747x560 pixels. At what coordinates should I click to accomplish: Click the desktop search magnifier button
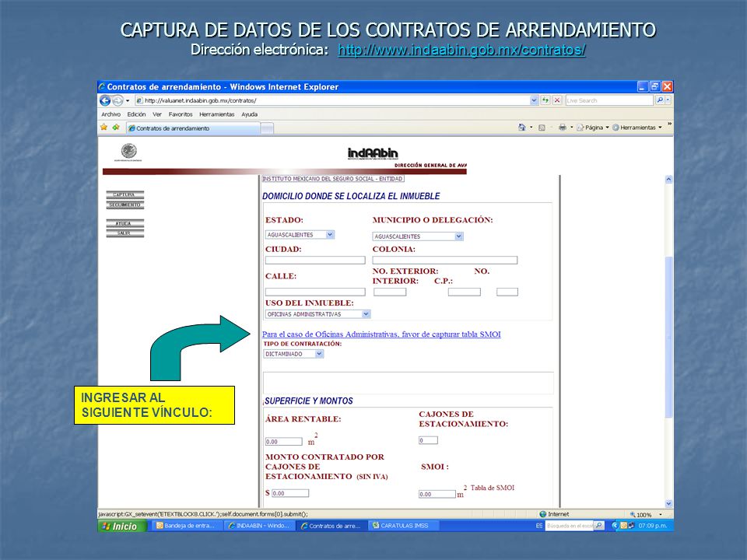point(599,526)
